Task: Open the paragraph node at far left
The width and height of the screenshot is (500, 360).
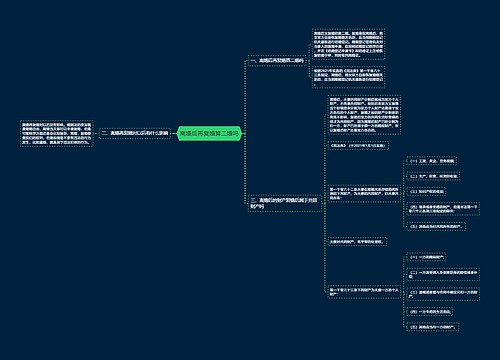Action: [57, 133]
